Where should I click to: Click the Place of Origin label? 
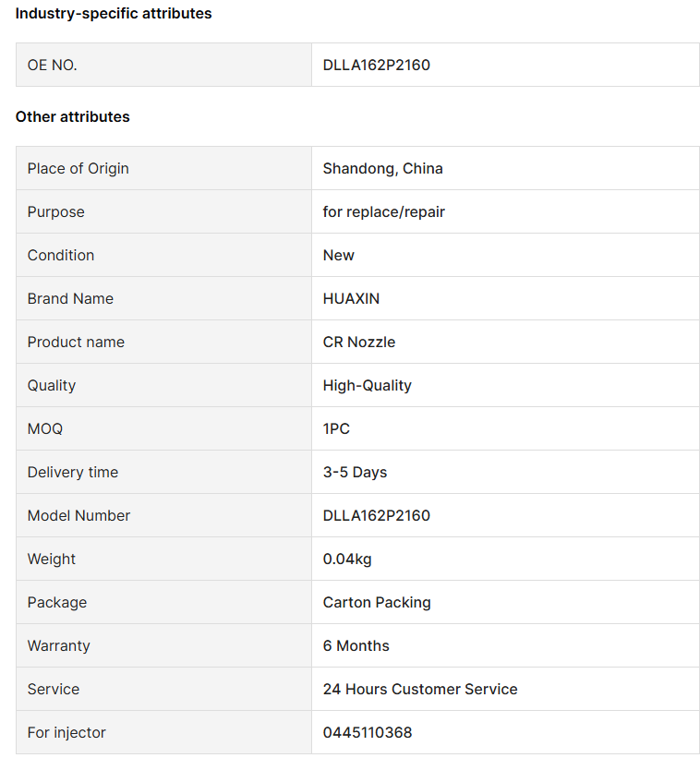pyautogui.click(x=78, y=168)
